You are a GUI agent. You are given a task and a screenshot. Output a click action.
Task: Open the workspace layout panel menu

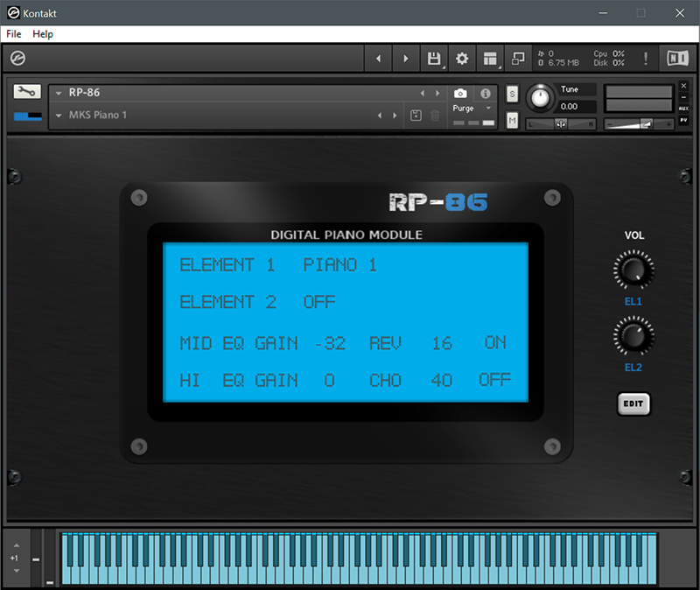coord(490,59)
